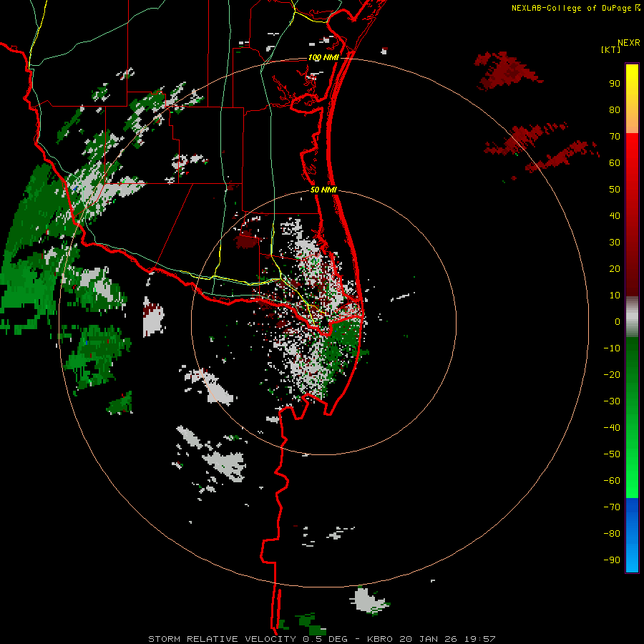
Task: Click the gray zero band of color bar
Action: tap(632, 317)
